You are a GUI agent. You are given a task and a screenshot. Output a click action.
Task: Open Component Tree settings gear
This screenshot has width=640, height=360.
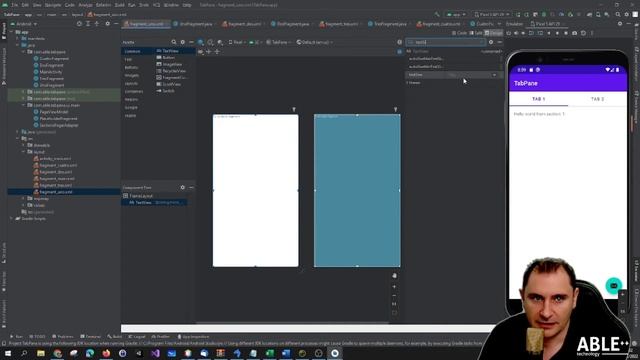(182, 187)
